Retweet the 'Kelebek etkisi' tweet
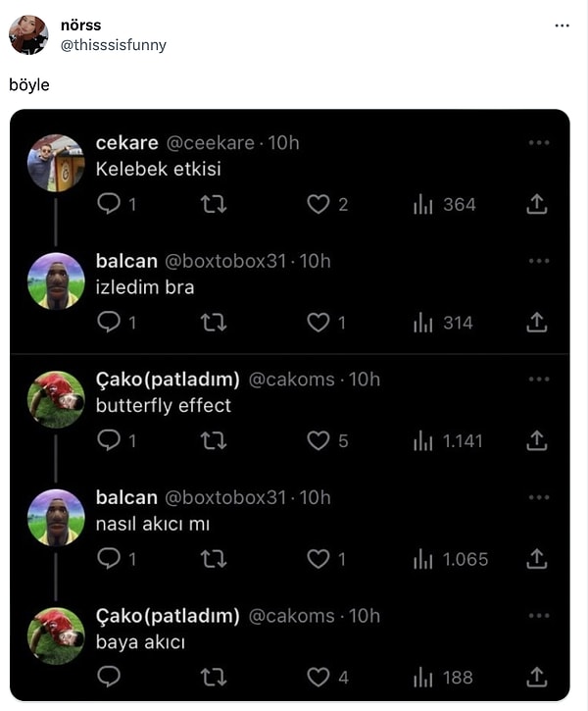 tap(214, 205)
